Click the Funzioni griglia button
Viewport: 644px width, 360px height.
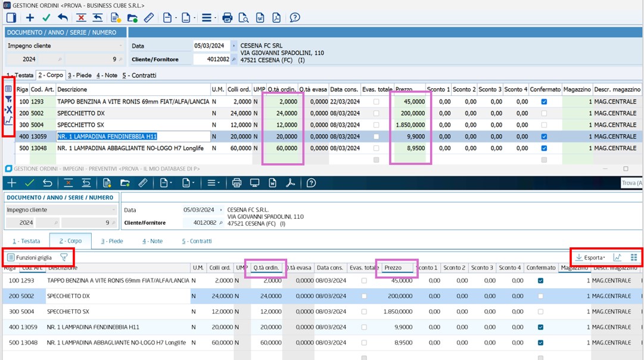(x=29, y=257)
